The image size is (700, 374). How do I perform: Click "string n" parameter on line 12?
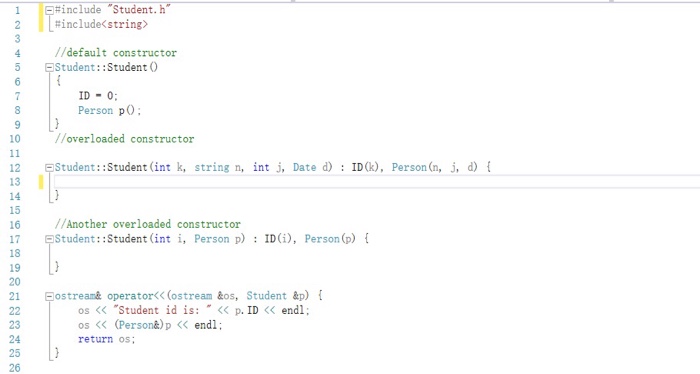tap(218, 167)
